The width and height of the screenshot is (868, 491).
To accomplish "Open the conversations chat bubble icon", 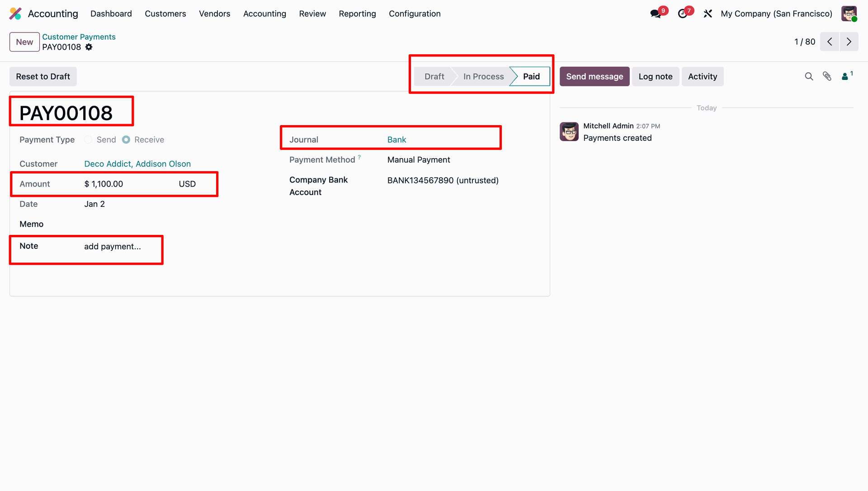I will [x=656, y=14].
